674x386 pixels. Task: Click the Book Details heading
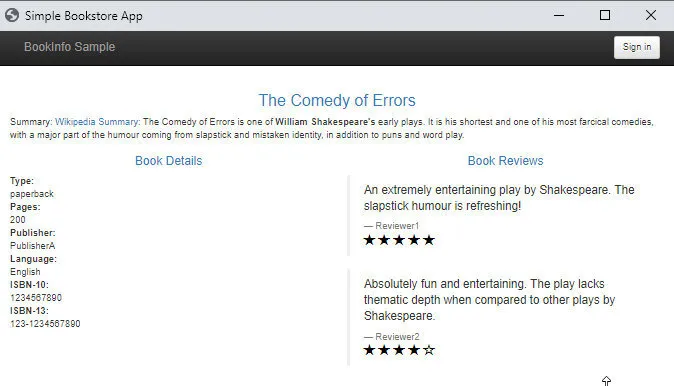168,161
